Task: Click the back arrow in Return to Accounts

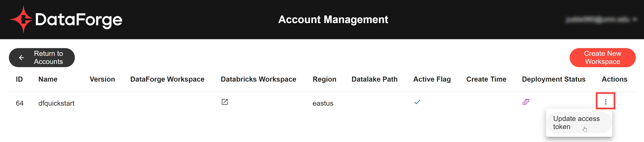Action: coord(21,58)
